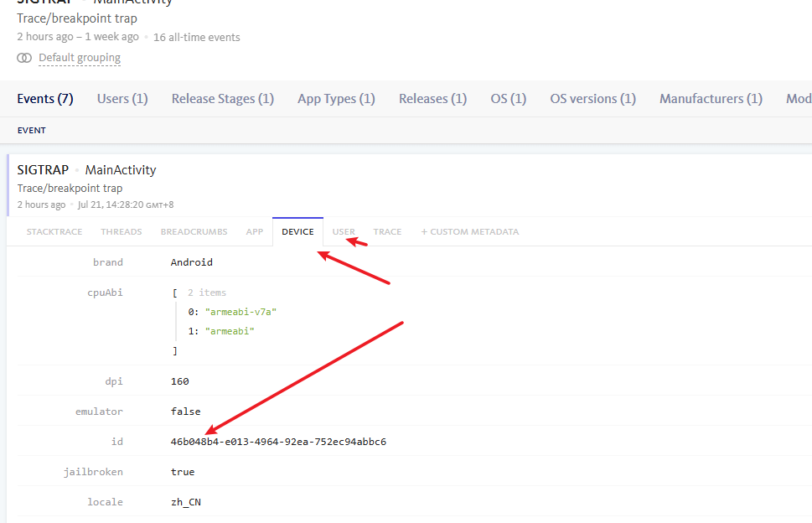Viewport: 812px width, 523px height.
Task: Select the OS (1) tab
Action: [x=509, y=99]
